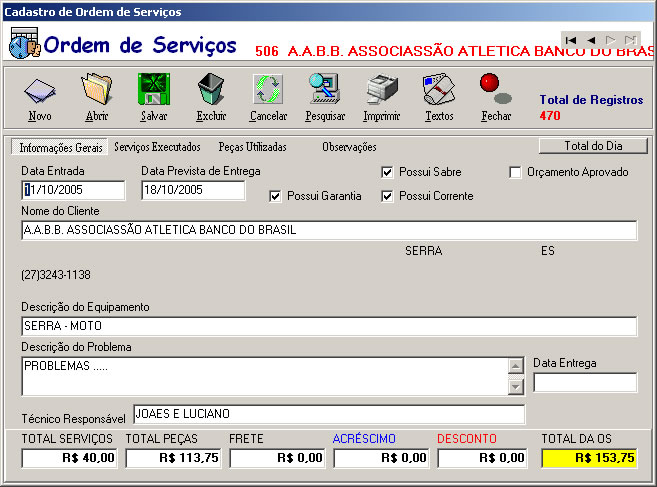Click the Data Prevista de Entrega field
Screen dimensions: 657x487
click(193, 190)
